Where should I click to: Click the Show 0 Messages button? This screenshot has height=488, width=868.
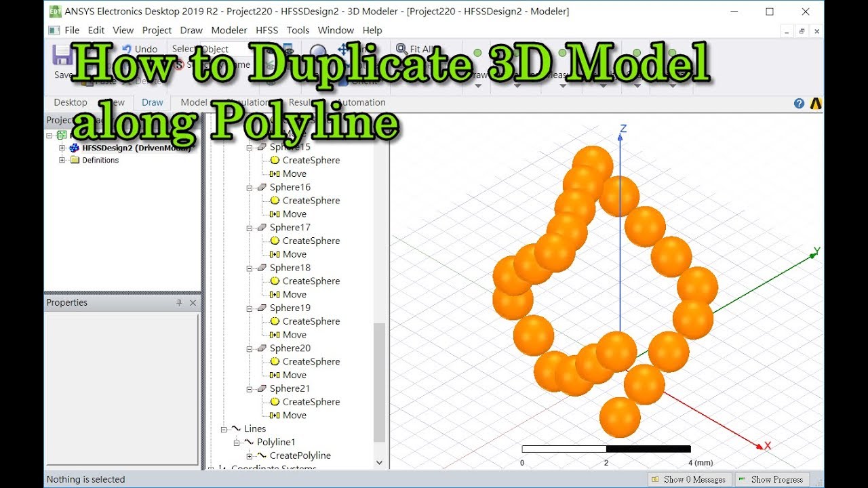(x=690, y=479)
